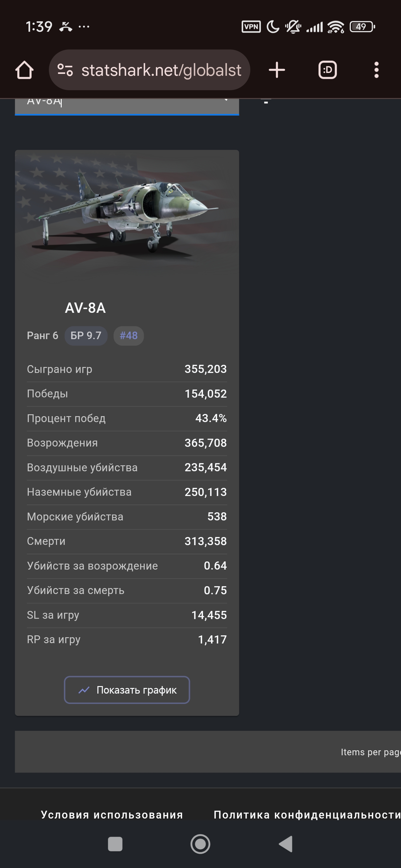Click the Показать график button
The image size is (401, 868).
click(127, 690)
